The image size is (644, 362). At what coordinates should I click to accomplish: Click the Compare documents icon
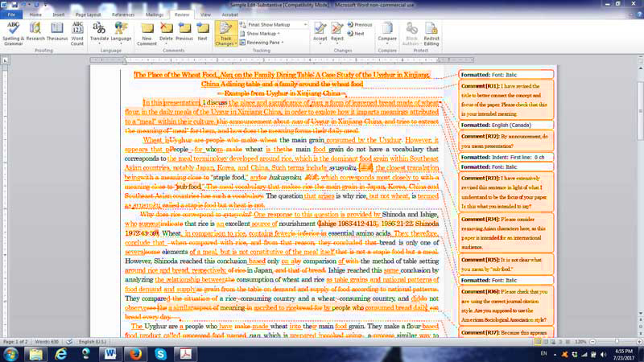tap(387, 32)
